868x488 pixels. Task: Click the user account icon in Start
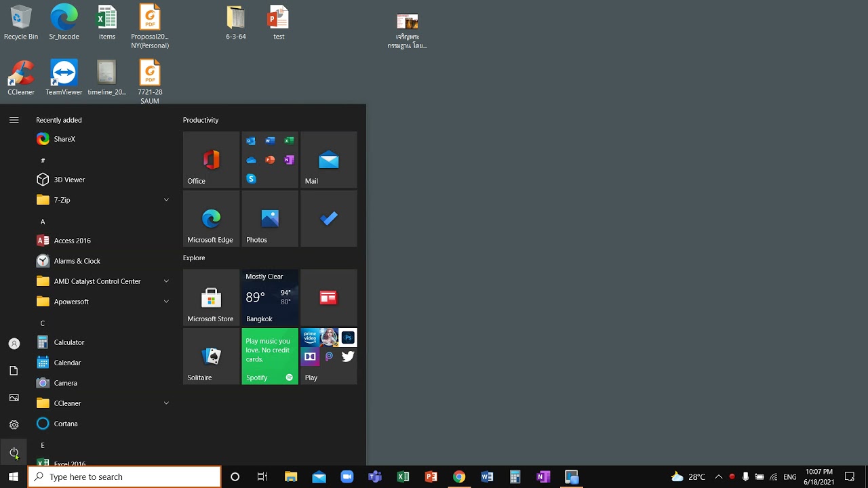(14, 344)
